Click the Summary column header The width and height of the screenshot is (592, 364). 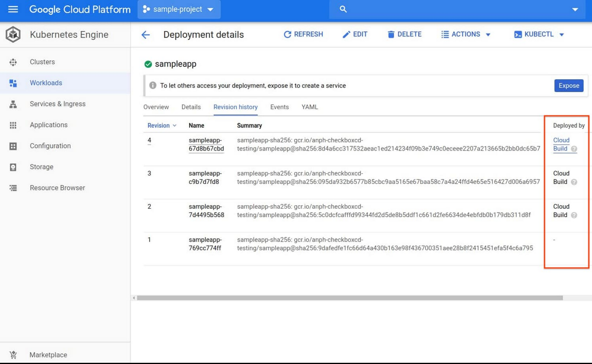pos(249,125)
